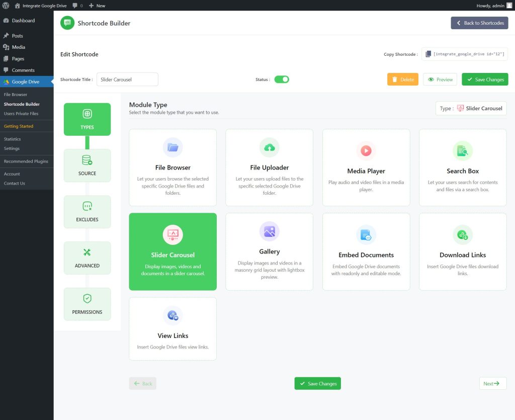Click the Dashboard gauge icon in sidebar
Screen dimensions: 515x420
tap(6, 20)
